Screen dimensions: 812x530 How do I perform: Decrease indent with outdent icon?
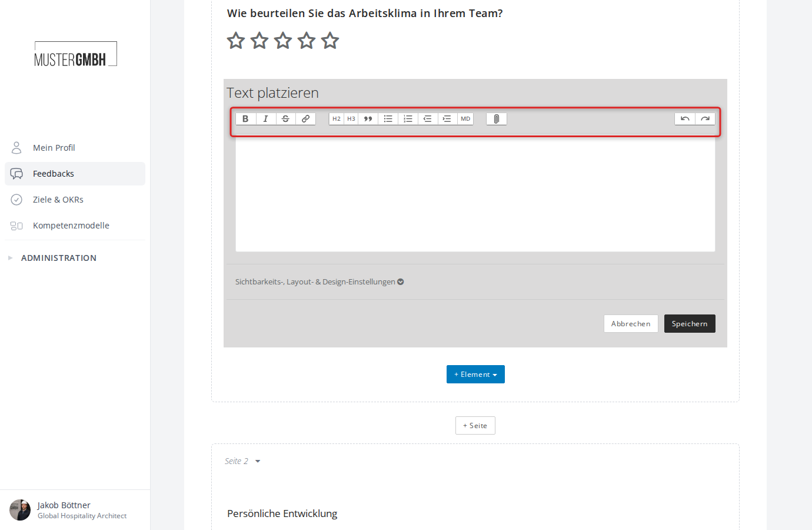[x=428, y=119]
